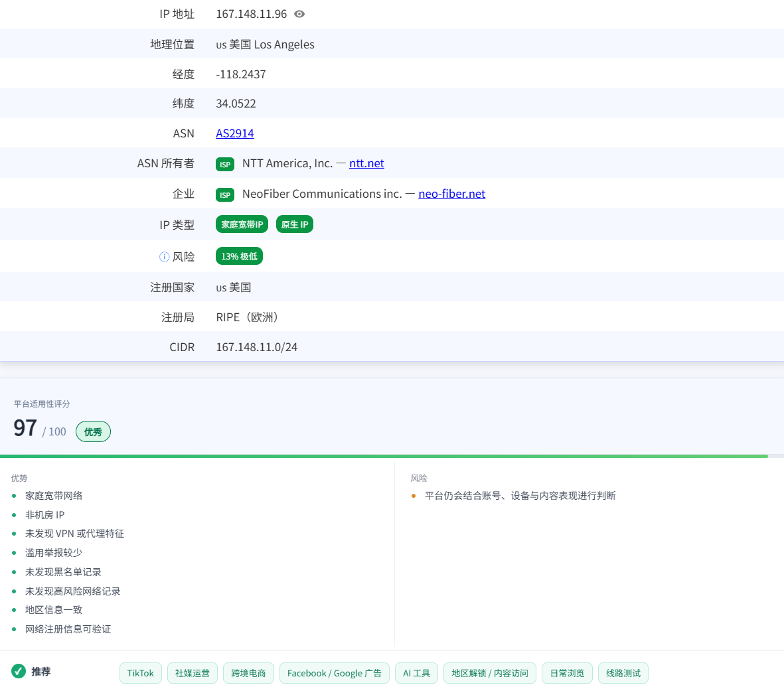Click longitude value -118.2437

241,74
